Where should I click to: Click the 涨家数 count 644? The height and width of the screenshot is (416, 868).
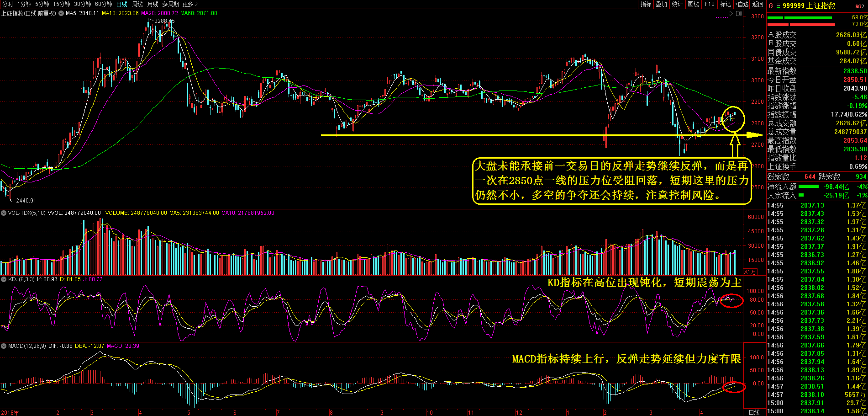(x=810, y=176)
